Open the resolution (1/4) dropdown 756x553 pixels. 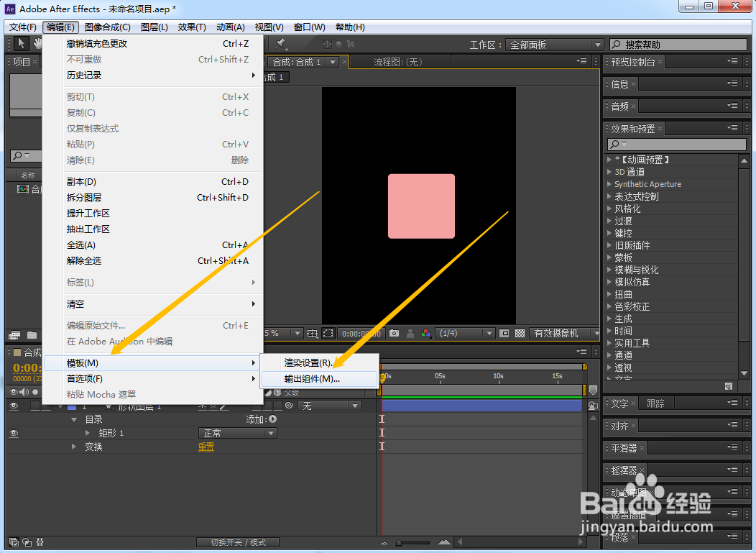click(465, 334)
